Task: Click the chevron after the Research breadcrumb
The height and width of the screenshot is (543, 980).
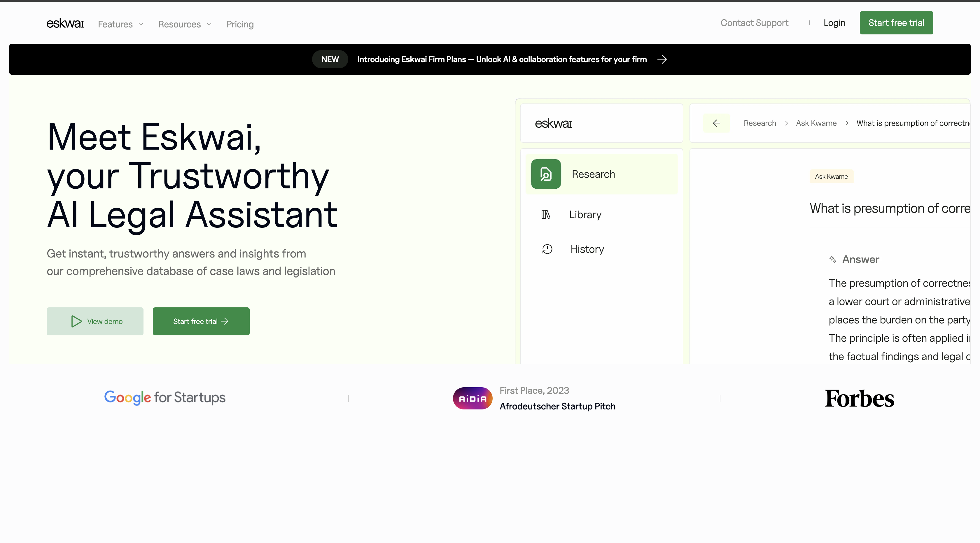Action: click(786, 123)
